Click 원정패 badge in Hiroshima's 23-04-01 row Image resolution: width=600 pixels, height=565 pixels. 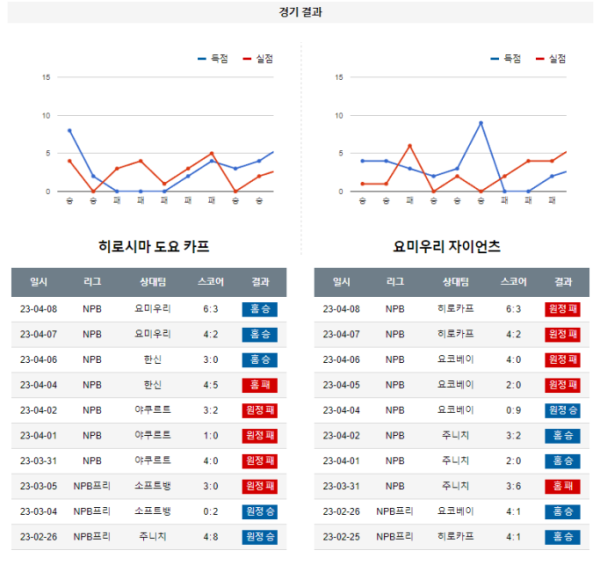pyautogui.click(x=260, y=436)
